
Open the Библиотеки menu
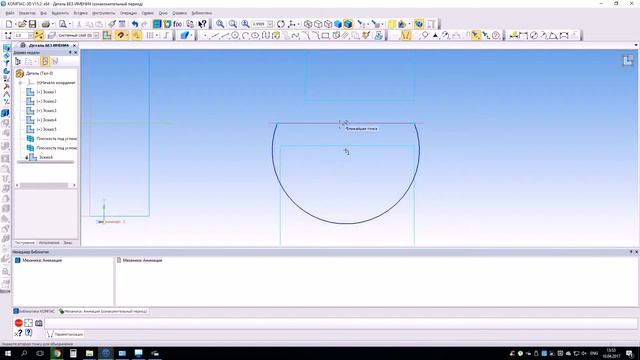coord(201,13)
